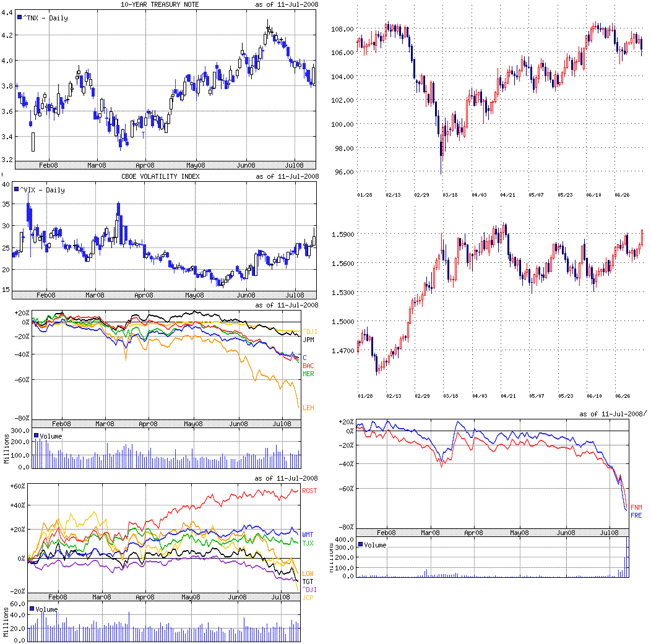This screenshot has height=644, width=651.
Task: Select the 300.0 volume label on bank chart
Action: 20,431
